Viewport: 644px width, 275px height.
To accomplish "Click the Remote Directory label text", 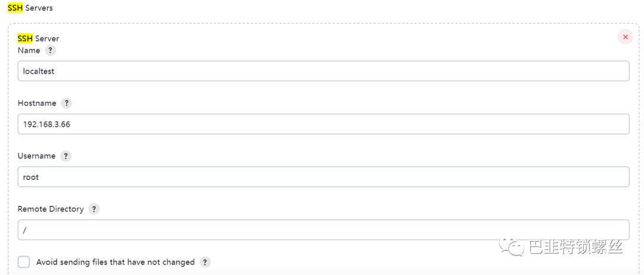I will click(51, 209).
